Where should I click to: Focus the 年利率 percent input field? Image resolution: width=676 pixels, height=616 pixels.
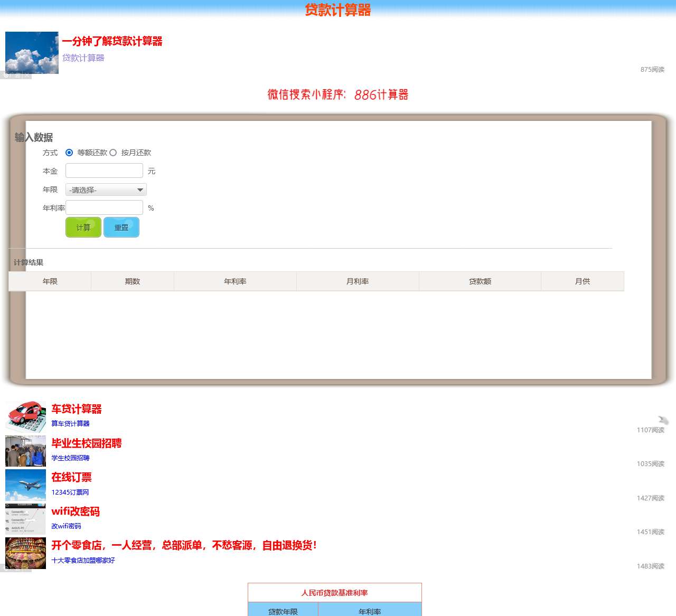[x=104, y=207]
